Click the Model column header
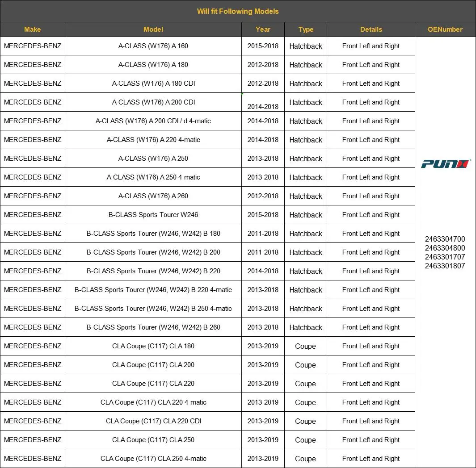 153,29
